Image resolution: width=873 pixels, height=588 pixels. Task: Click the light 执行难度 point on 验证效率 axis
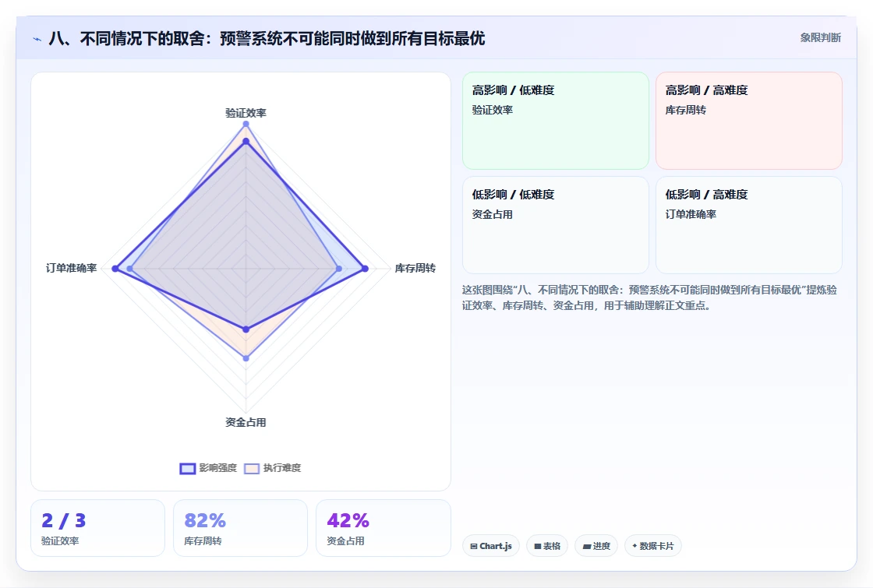246,124
